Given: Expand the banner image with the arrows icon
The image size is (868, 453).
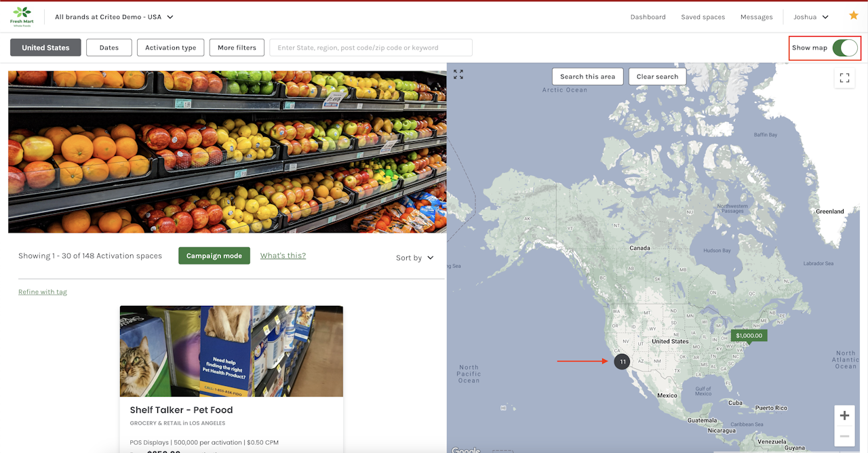Looking at the screenshot, I should click(x=458, y=75).
